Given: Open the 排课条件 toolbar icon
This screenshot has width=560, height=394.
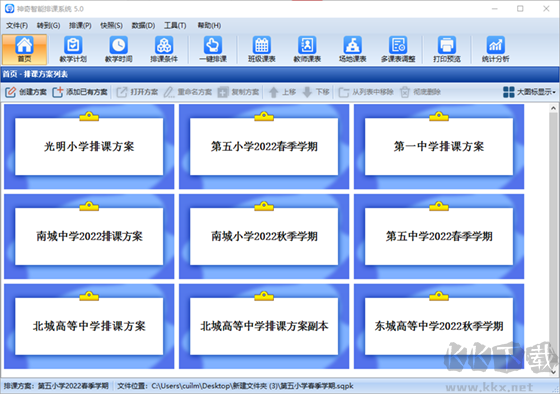Looking at the screenshot, I should click(x=164, y=49).
